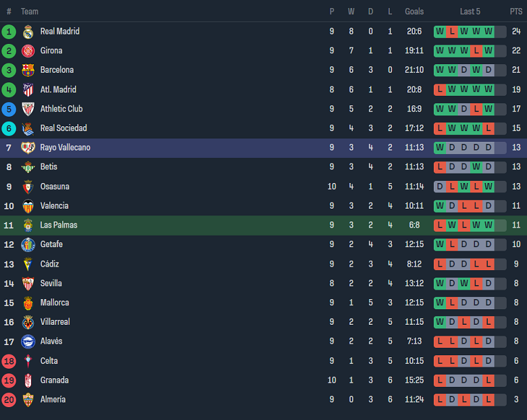
Task: Click the Atl. Madrid crest icon
Action: [x=28, y=90]
